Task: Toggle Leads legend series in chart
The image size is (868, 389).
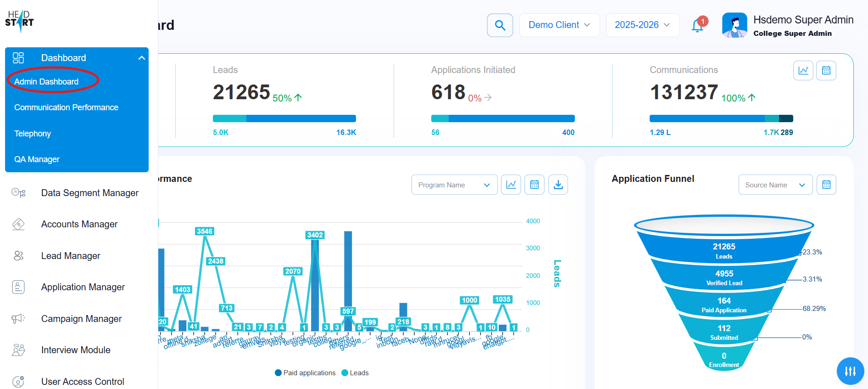Action: [x=355, y=373]
